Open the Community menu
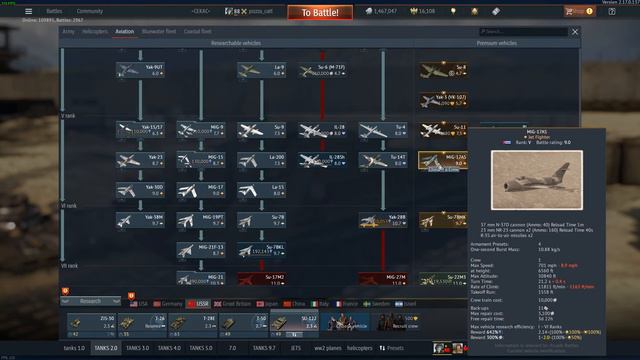 90,11
